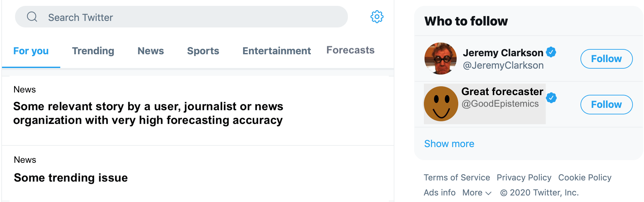Select the Entertainment tab
This screenshot has width=644, height=202.
(x=276, y=51)
